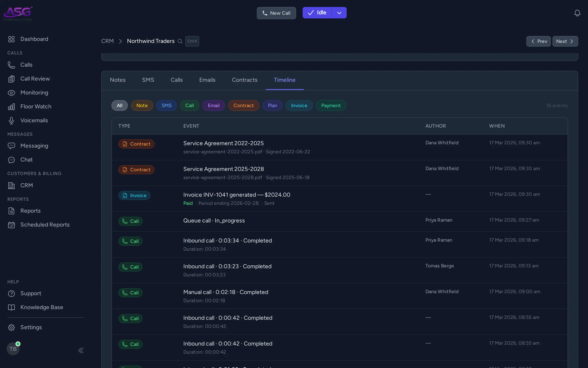Click Service Agreement 2022-2025 event title
The width and height of the screenshot is (588, 368).
tap(223, 143)
